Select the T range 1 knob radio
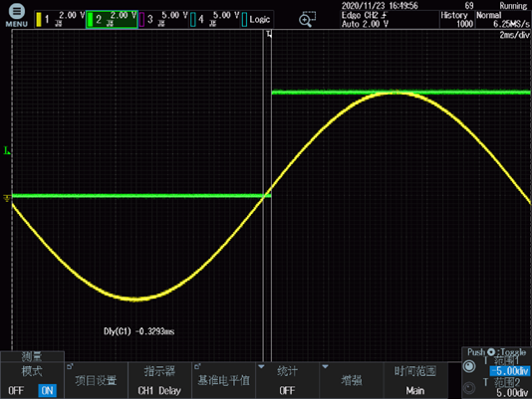 (x=469, y=366)
